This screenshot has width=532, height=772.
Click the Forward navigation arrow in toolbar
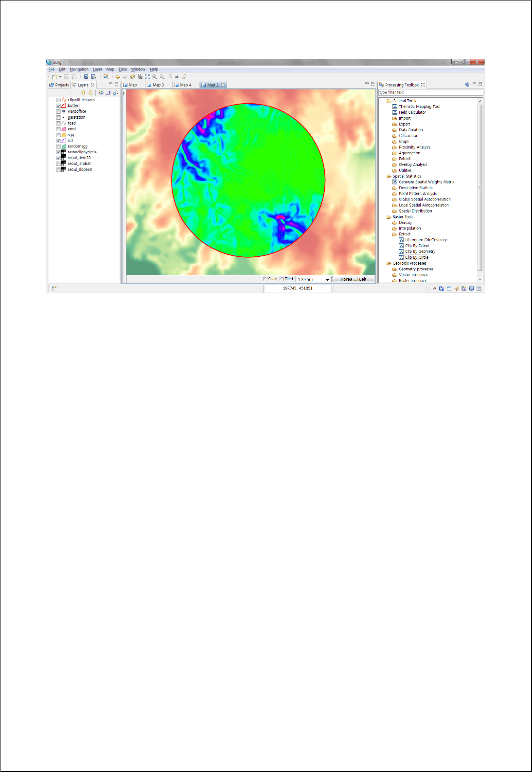pos(125,77)
